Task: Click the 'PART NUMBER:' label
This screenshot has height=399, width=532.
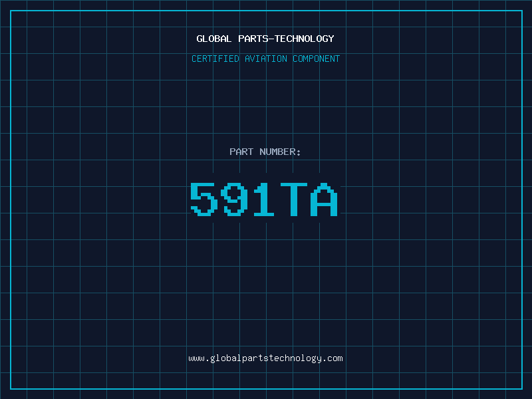Action: click(265, 152)
